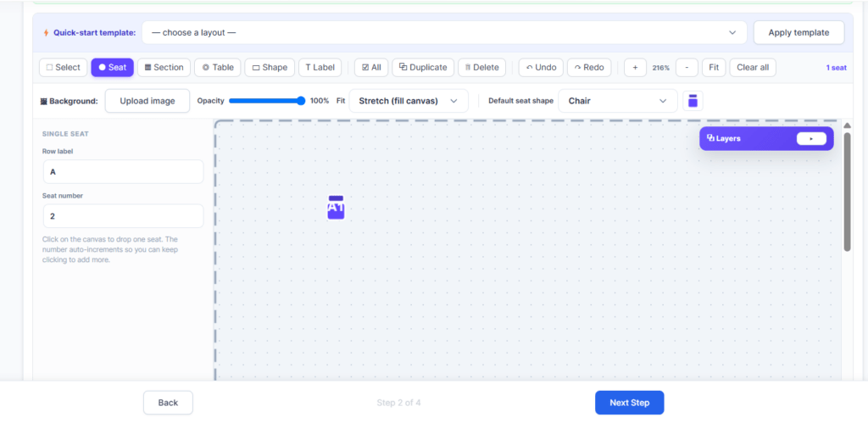This screenshot has width=868, height=423.
Task: Pick the Section tool
Action: coord(164,68)
